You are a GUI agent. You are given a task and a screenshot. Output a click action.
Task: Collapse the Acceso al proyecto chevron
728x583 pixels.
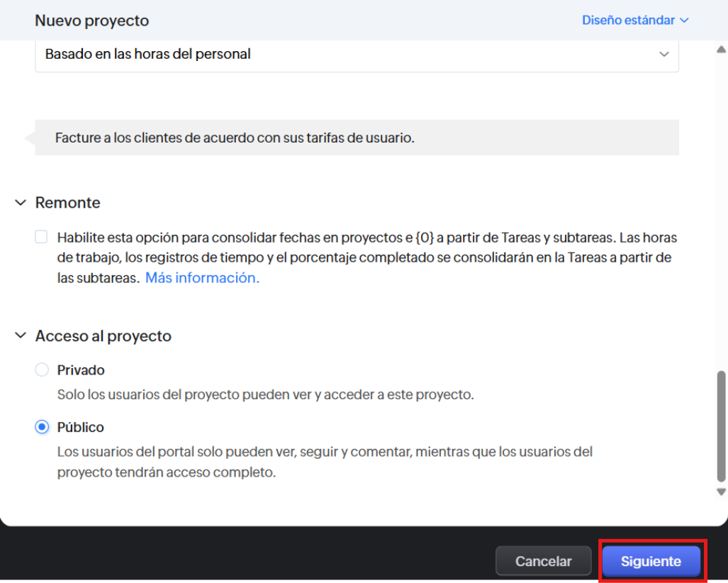pos(20,336)
